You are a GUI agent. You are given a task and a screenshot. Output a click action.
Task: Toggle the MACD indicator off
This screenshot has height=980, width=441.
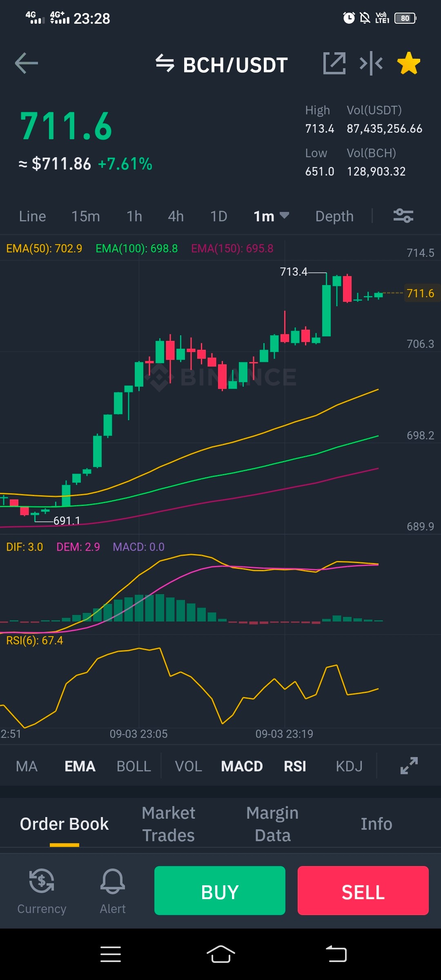click(242, 766)
